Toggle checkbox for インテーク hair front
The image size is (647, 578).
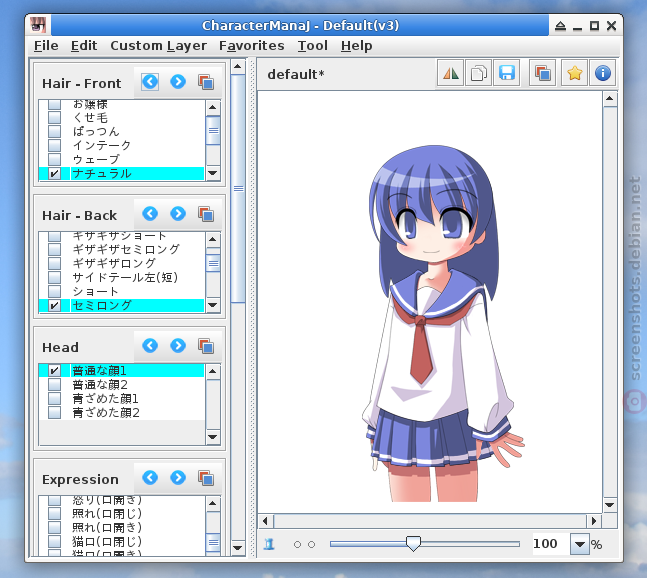pyautogui.click(x=54, y=145)
